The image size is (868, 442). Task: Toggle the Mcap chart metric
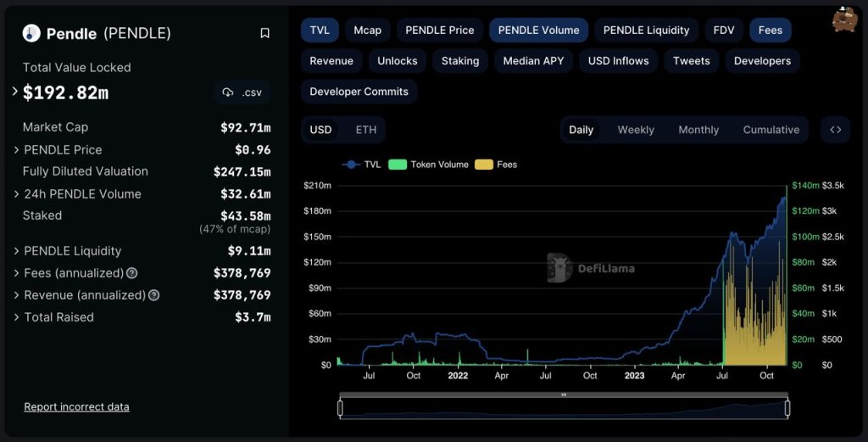click(x=368, y=30)
